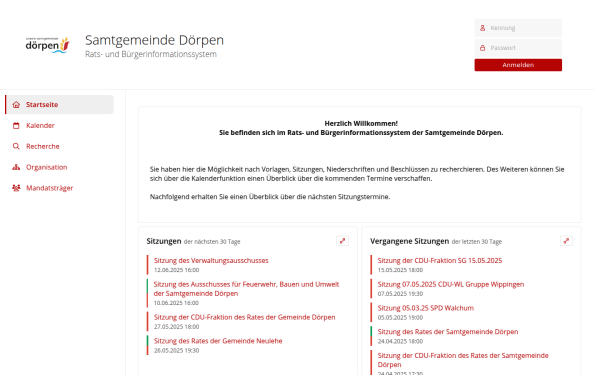Screen dimensions: 600x375
Task: Expand the Sitzungen panel with arrow icon
Action: (x=342, y=241)
